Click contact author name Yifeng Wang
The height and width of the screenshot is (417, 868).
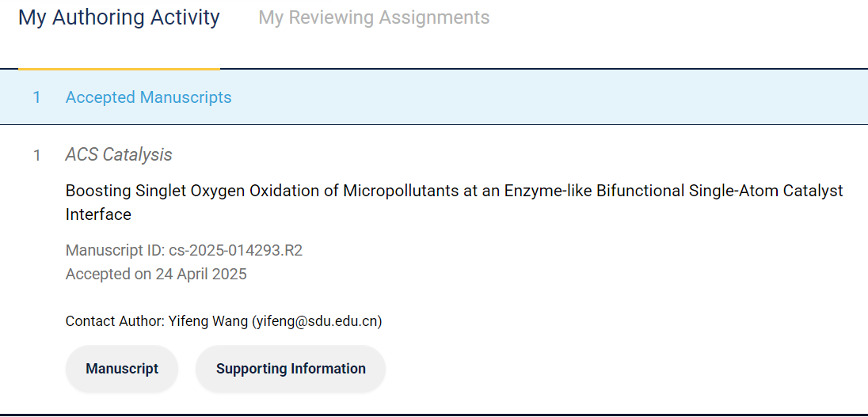pyautogui.click(x=208, y=321)
